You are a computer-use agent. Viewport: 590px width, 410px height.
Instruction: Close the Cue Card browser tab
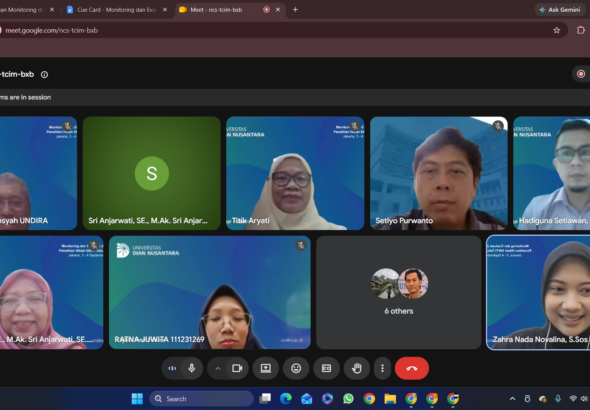pyautogui.click(x=165, y=10)
